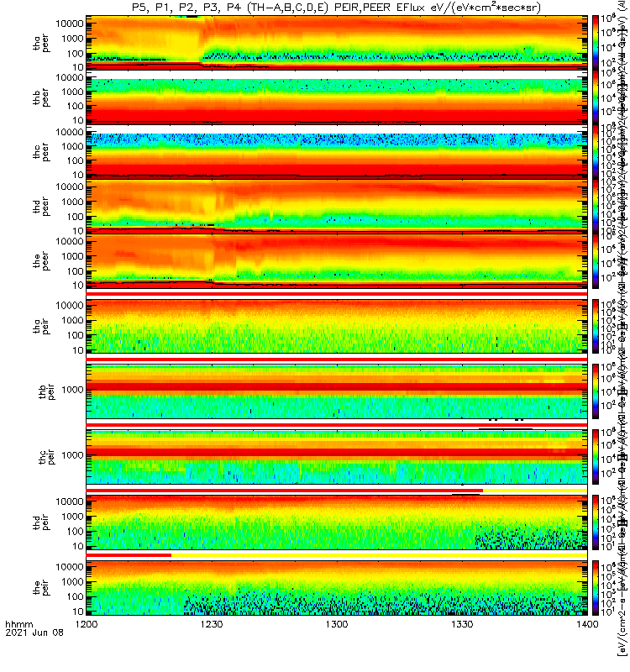The image size is (630, 672).
Task: Select the 'thd peer' axis label
Action: point(41,207)
